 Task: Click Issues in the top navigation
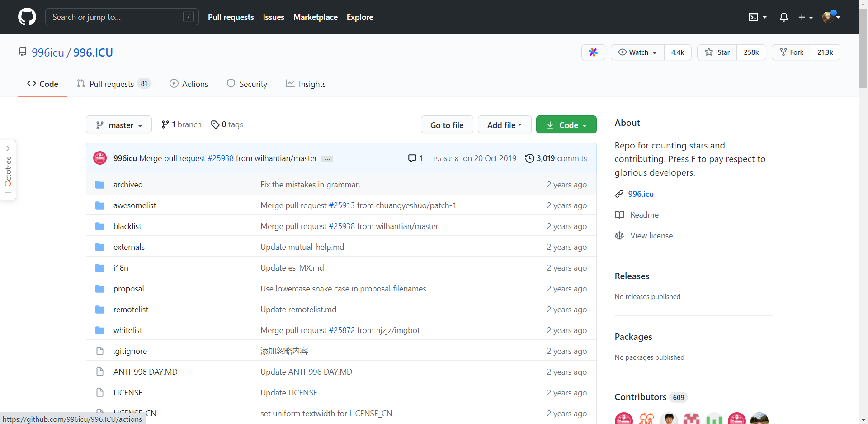tap(274, 17)
